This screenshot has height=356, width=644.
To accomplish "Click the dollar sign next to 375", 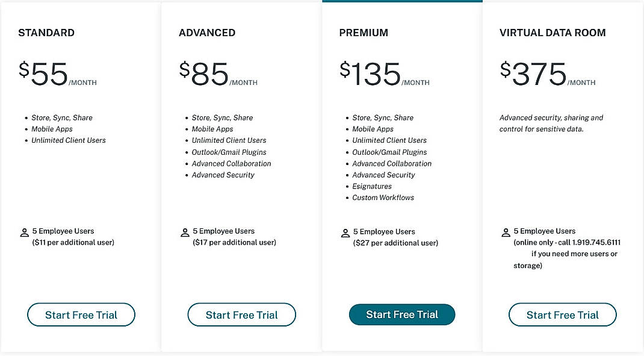I will [x=506, y=68].
